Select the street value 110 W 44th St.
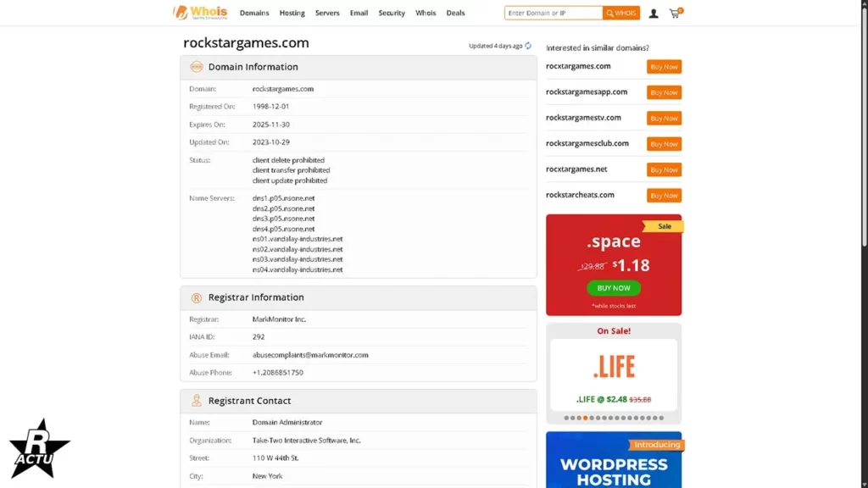This screenshot has width=868, height=488. click(275, 458)
